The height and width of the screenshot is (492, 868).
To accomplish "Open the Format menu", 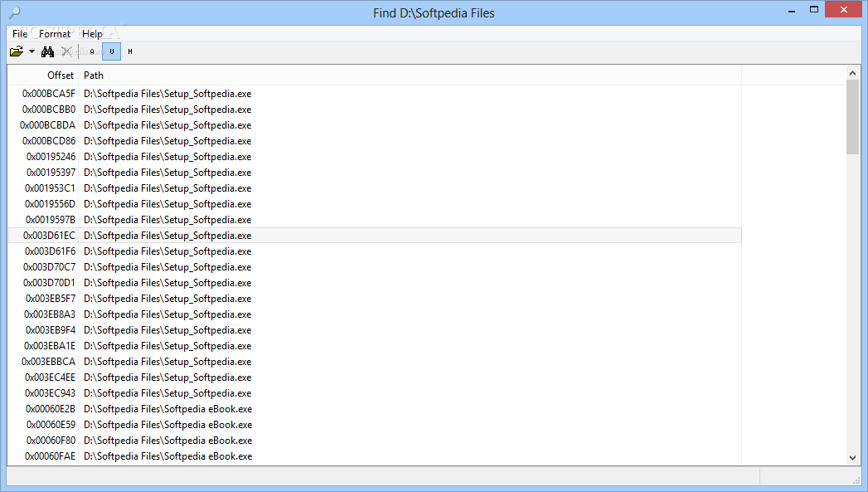I will 55,34.
